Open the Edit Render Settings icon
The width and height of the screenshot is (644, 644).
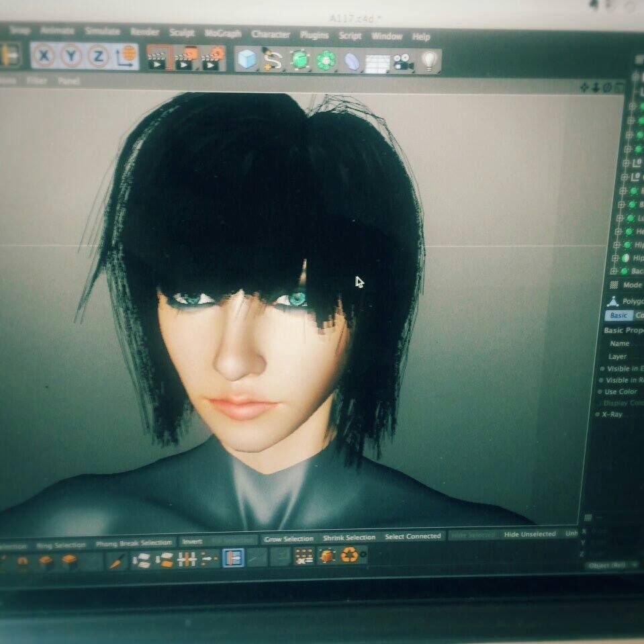[213, 60]
